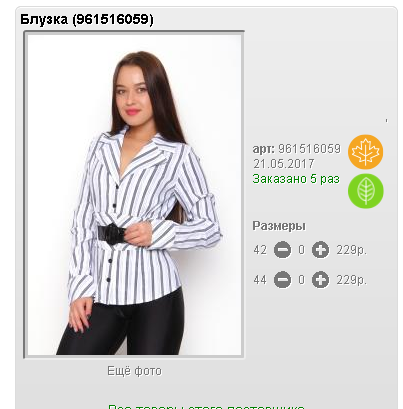Click the 229р. price for size 42
Image resolution: width=403 pixels, height=409 pixels.
pos(351,250)
